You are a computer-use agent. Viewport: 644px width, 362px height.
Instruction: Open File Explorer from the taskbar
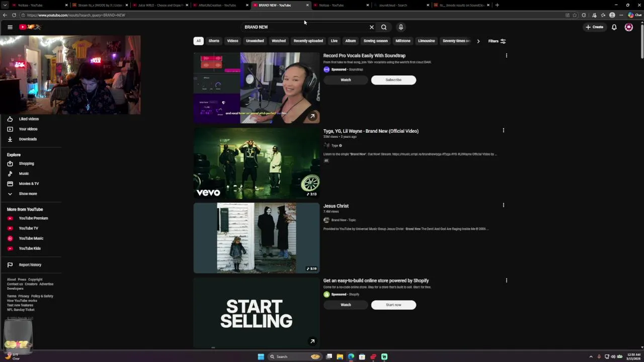click(340, 356)
